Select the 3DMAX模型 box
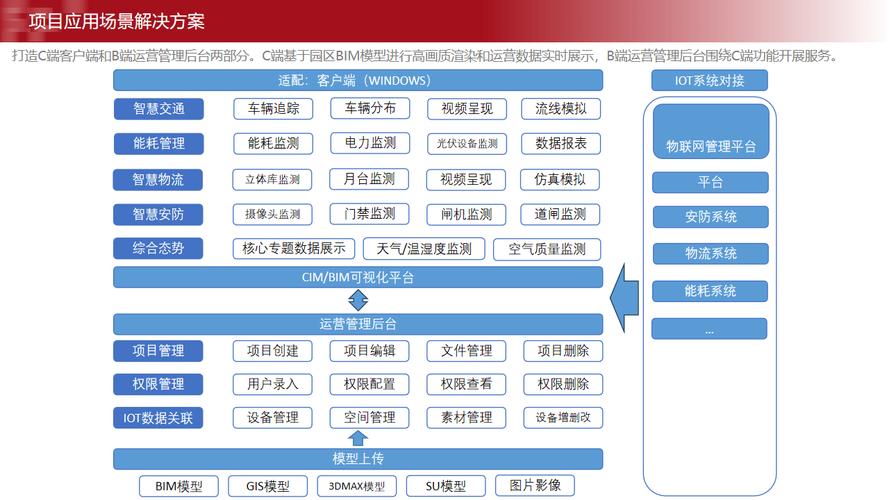 [350, 487]
